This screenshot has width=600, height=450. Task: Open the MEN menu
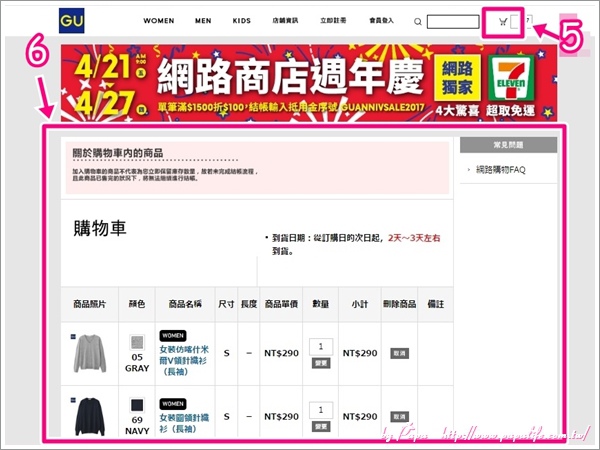203,21
